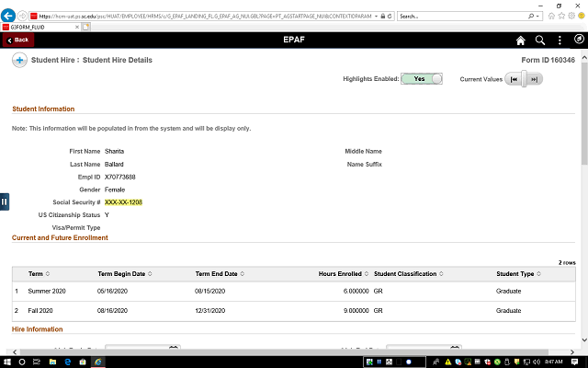
Task: Click the browser smiley feedback icon
Action: coord(582,16)
